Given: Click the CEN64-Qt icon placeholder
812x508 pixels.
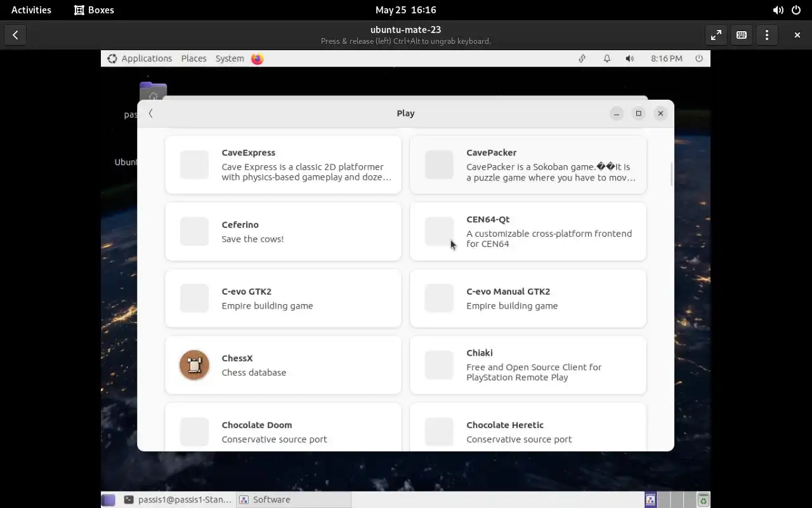Looking at the screenshot, I should 439,231.
